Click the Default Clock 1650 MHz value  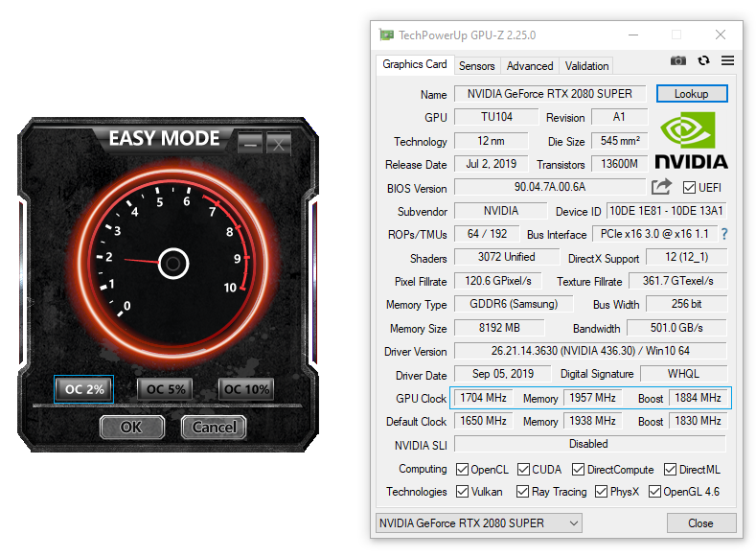point(483,421)
